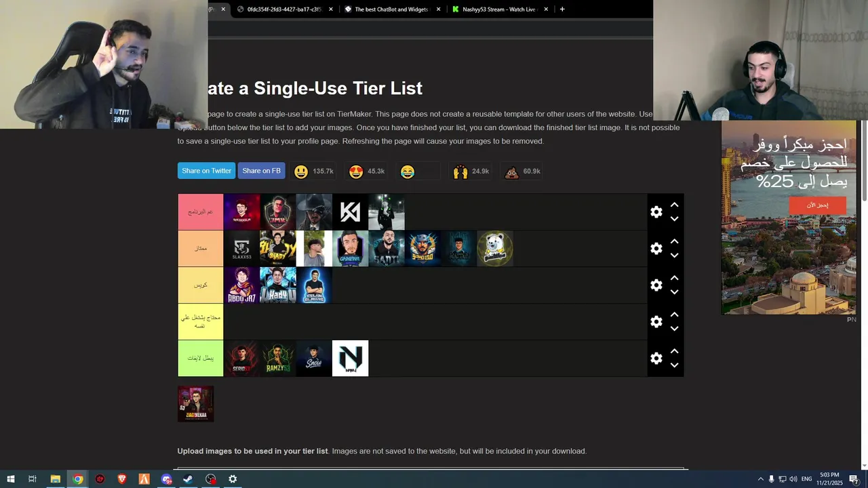Open the volume control in system tray

pyautogui.click(x=793, y=479)
